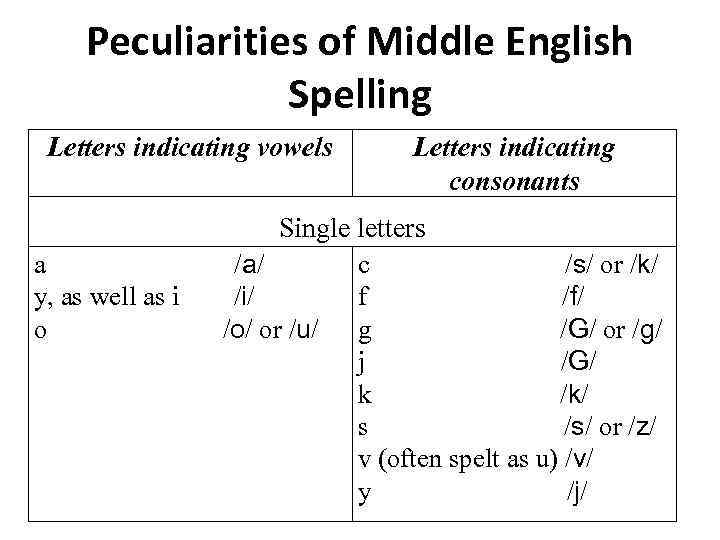
Task: Click the consonant letter "j" entry
Action: click(x=363, y=362)
